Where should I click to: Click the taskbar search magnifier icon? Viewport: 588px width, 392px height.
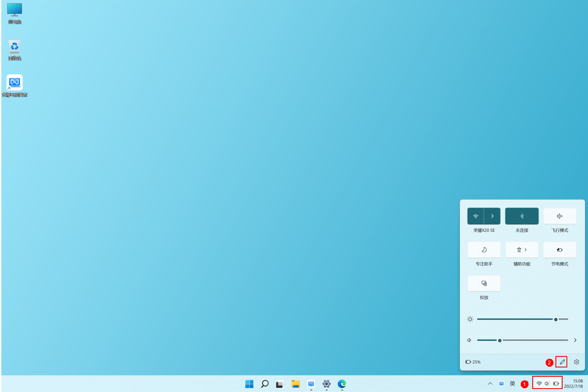(265, 384)
